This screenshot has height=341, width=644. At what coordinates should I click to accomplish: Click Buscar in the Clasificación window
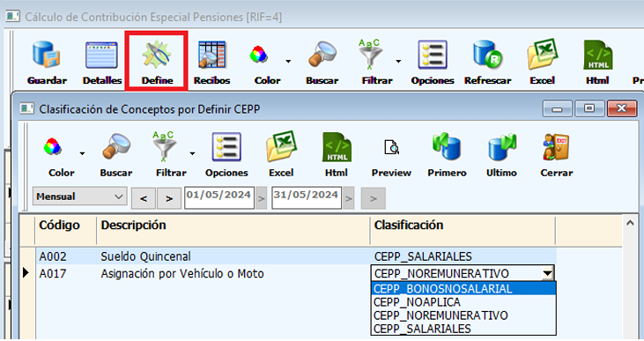click(116, 155)
